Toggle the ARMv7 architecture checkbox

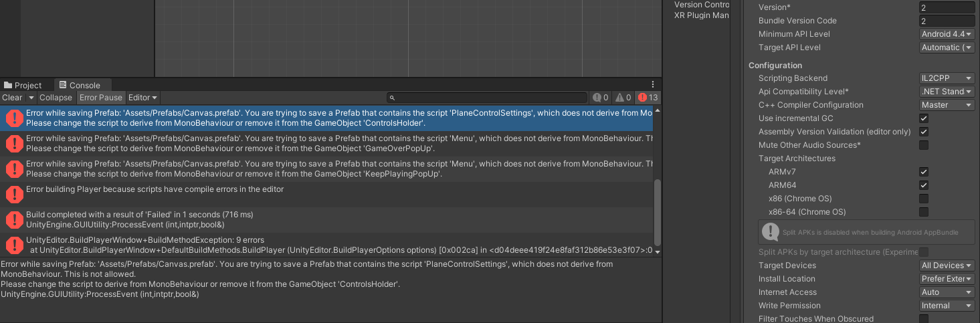click(924, 172)
